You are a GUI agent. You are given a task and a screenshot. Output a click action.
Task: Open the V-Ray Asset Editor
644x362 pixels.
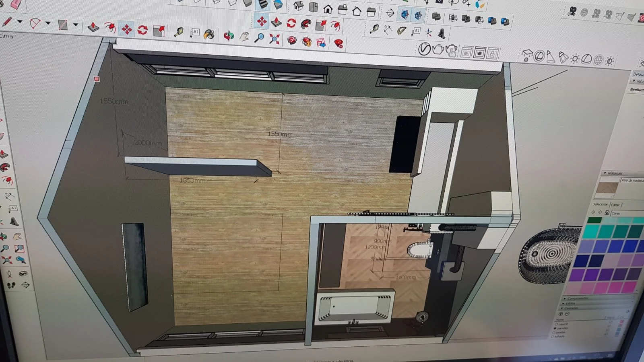point(424,49)
